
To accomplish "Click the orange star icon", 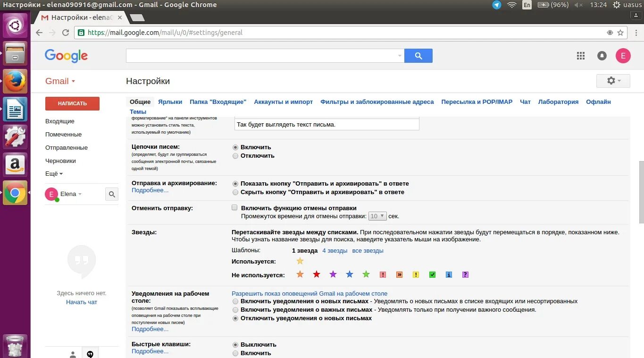I will pyautogui.click(x=300, y=274).
